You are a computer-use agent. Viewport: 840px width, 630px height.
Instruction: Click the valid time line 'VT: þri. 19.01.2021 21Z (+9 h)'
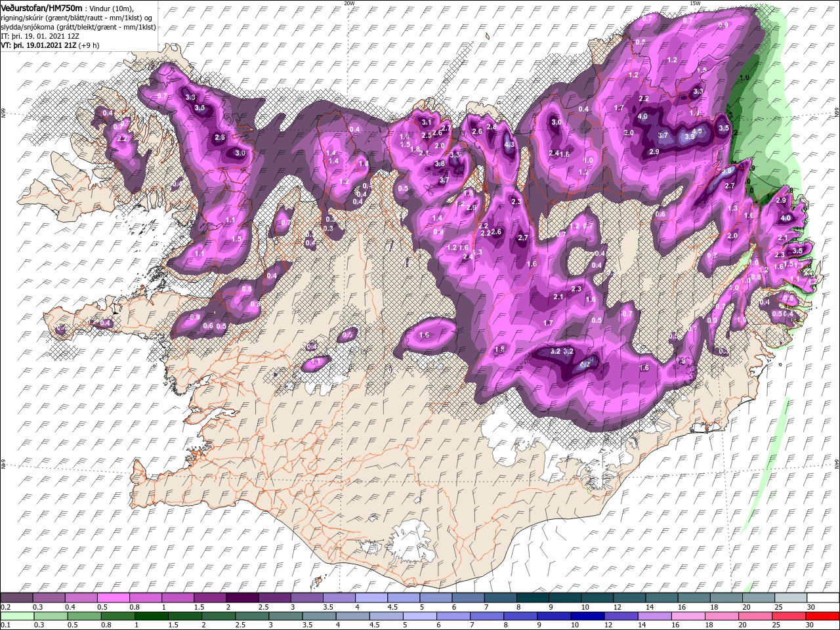(51, 45)
